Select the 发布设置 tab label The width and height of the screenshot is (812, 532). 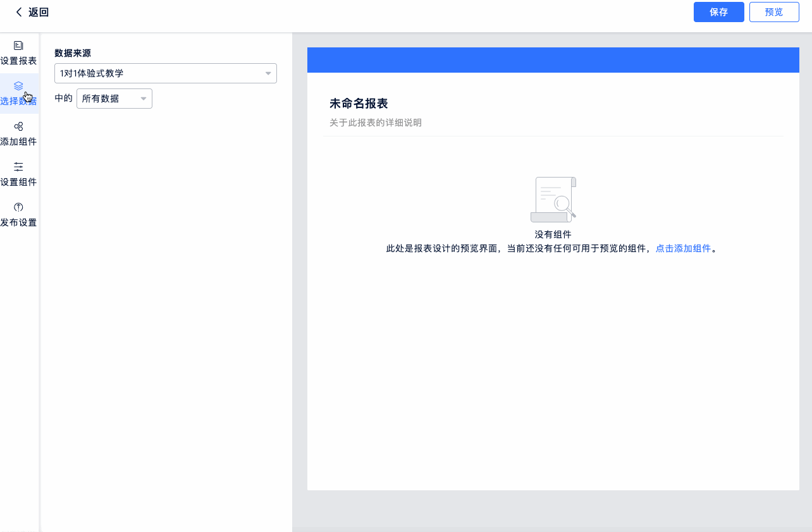coord(18,222)
